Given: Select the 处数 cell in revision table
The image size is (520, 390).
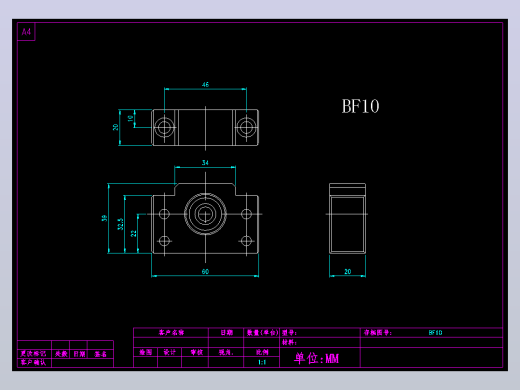Looking at the screenshot, I should tap(61, 354).
